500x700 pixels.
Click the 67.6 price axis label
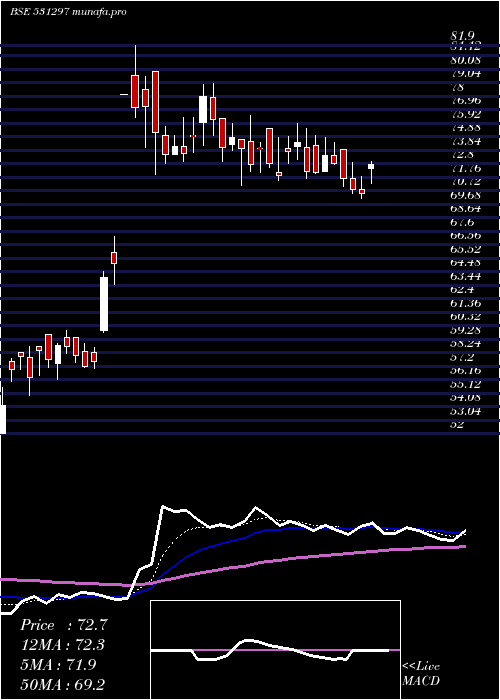coord(462,222)
